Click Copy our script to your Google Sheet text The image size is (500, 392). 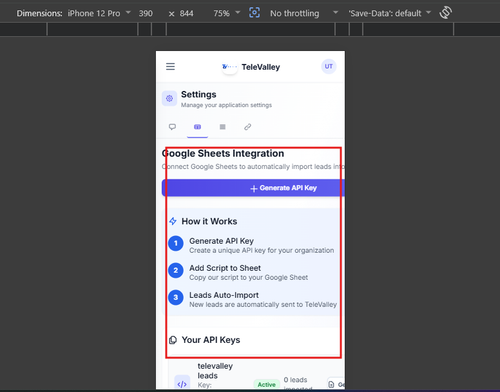coord(249,277)
